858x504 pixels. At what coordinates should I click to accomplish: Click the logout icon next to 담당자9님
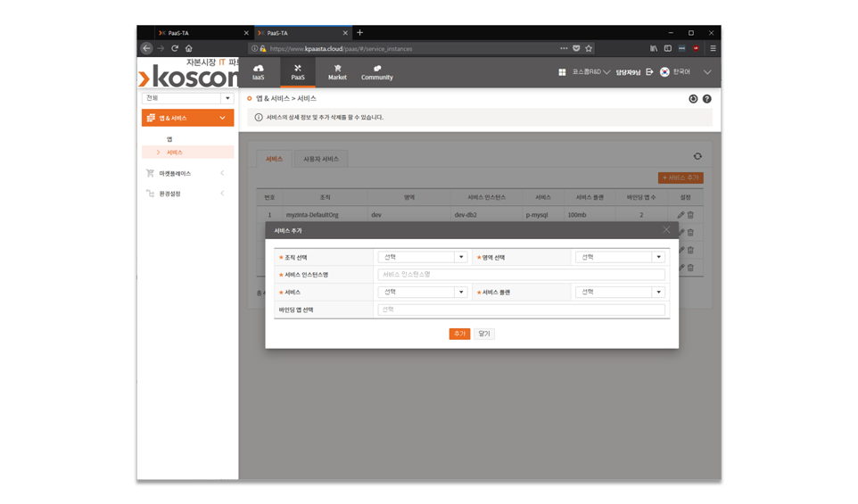[x=649, y=71]
